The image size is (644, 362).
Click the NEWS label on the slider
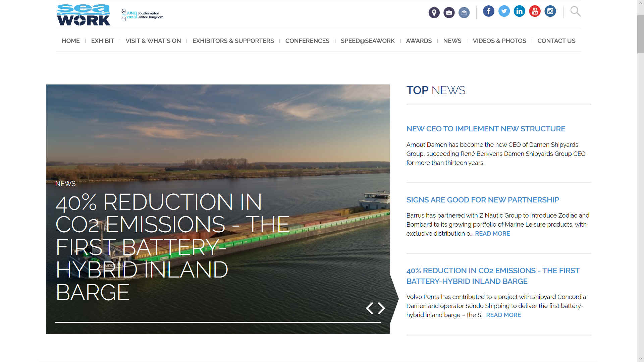tap(65, 184)
